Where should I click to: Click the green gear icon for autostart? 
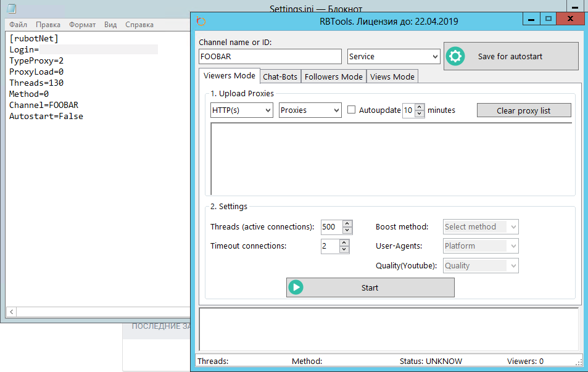(x=455, y=56)
